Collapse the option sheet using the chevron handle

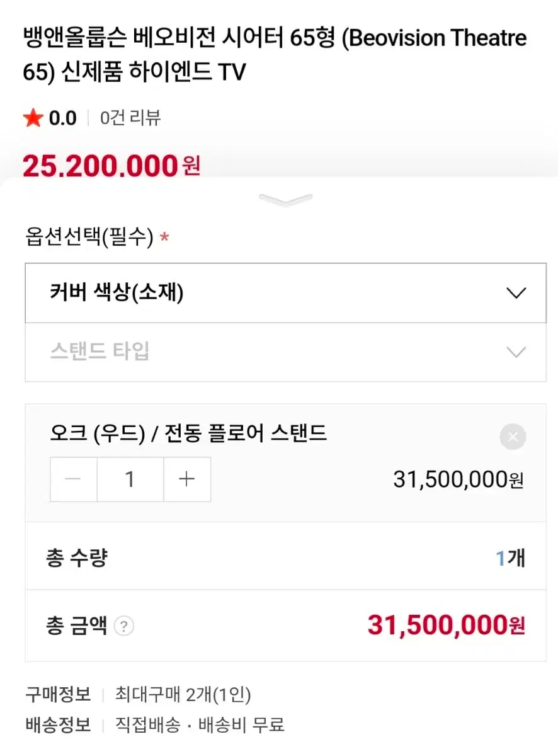pos(285,200)
